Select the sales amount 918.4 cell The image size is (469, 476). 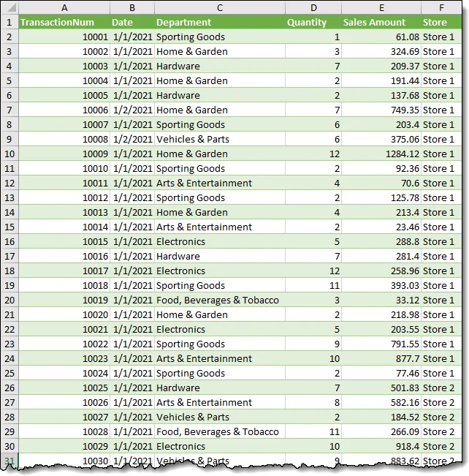tap(381, 447)
